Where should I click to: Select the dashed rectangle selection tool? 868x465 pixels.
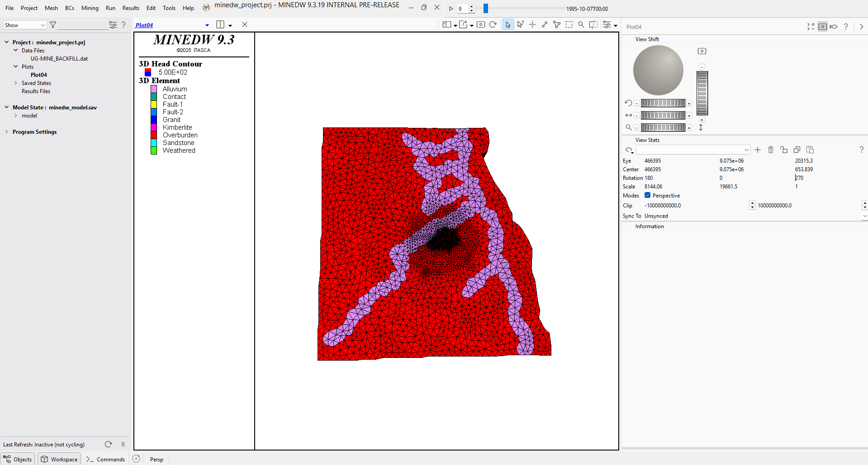[569, 25]
